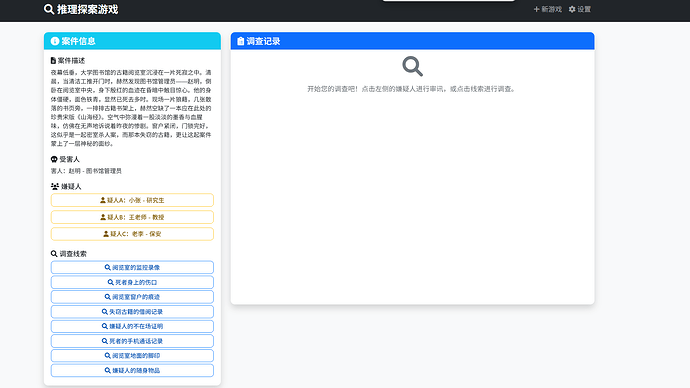Interrogate suspect A 小张 - 研究生
Image resolution: width=690 pixels, height=388 pixels.
[132, 200]
